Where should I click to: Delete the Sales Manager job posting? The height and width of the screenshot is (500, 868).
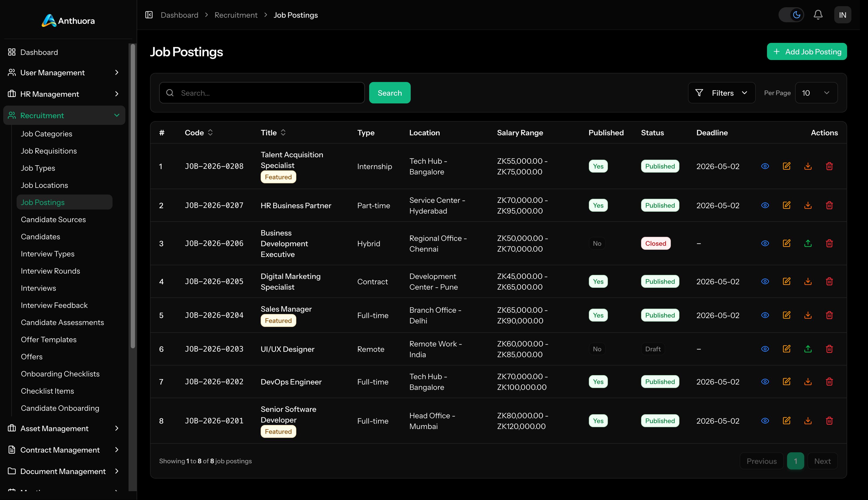tap(829, 315)
